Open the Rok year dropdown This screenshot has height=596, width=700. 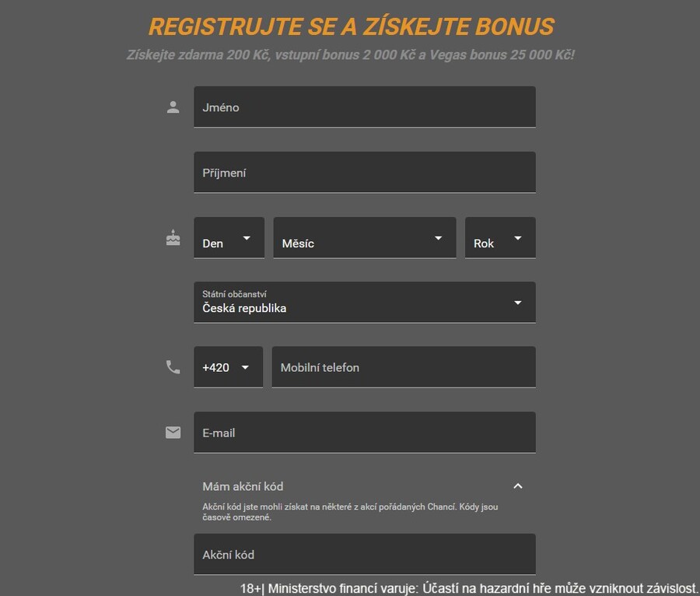(500, 237)
